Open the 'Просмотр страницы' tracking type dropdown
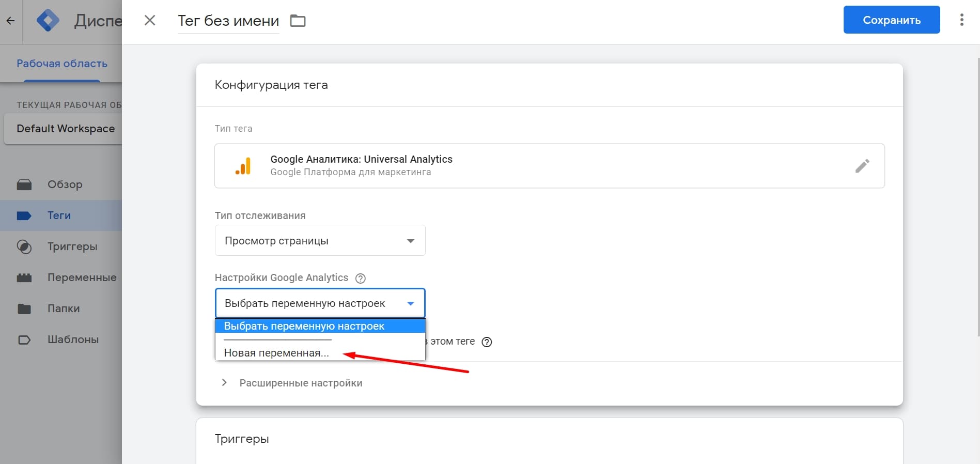 (x=320, y=240)
